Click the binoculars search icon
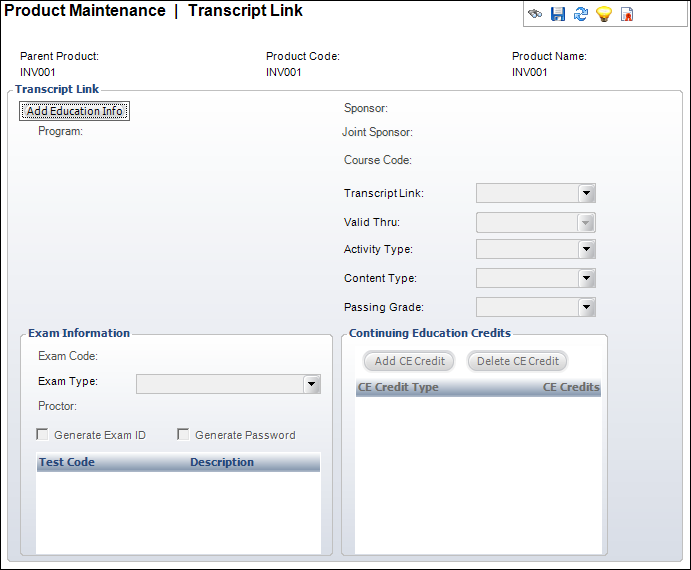This screenshot has height=570, width=691. (536, 14)
